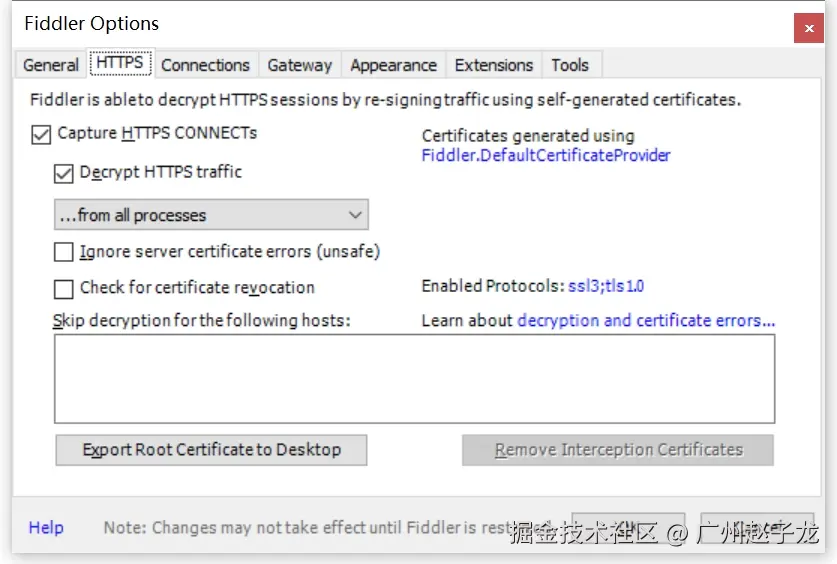
Task: Close the Fiddler Options dialog
Action: pos(809,28)
